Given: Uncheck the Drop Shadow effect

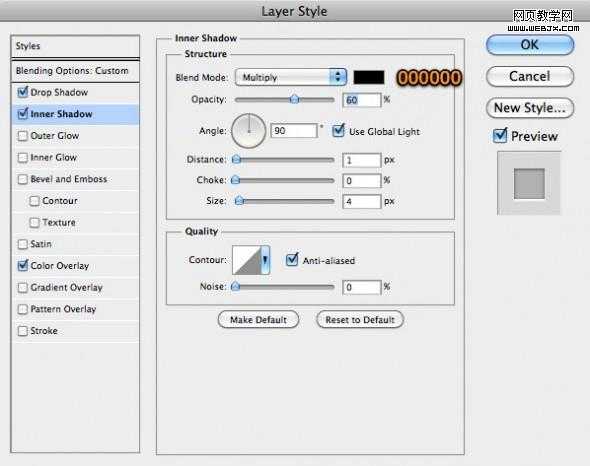Looking at the screenshot, I should coord(23,92).
